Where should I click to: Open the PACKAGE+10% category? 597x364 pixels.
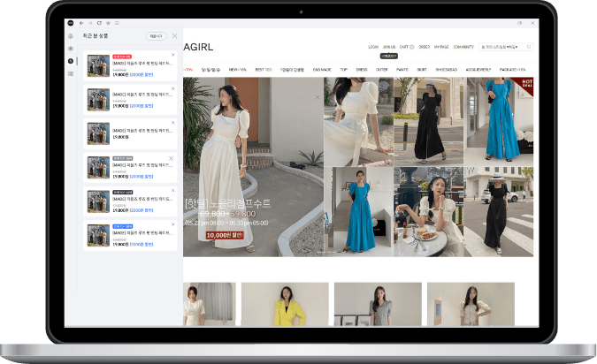512,70
